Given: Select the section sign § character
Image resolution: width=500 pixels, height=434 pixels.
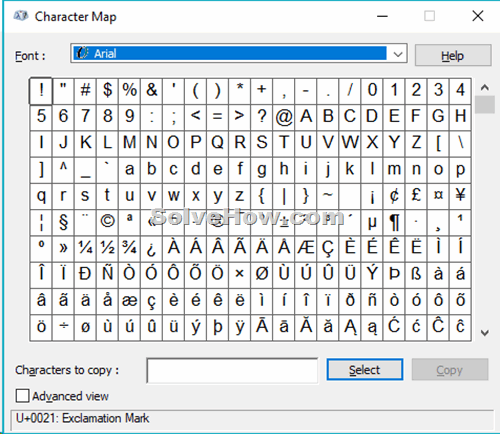Looking at the screenshot, I should coord(63,223).
